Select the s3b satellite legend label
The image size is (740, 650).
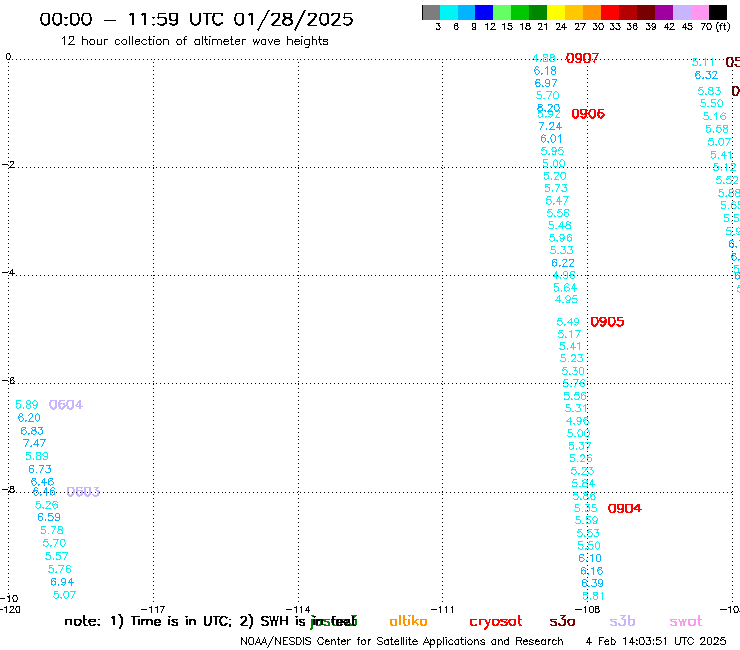pos(622,621)
